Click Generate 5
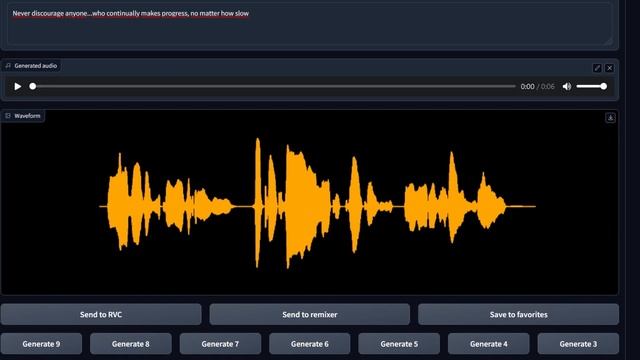Screen dimensions: 640x360 click(399, 344)
